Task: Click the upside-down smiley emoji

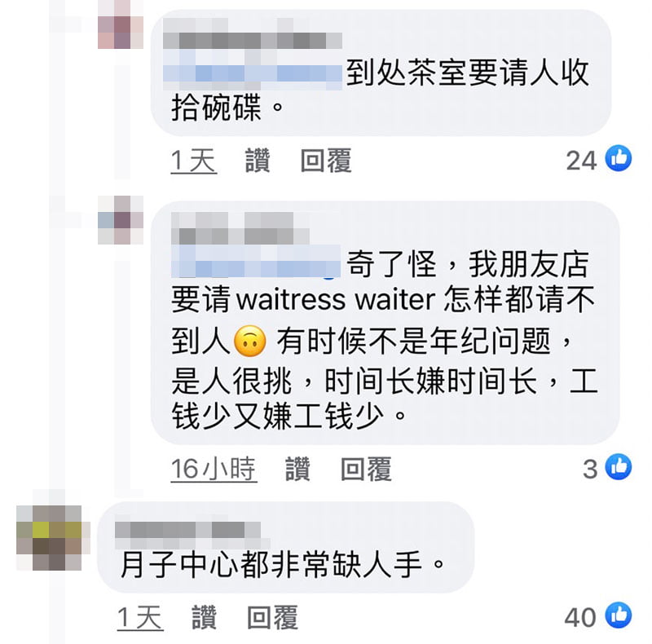Action: [250, 341]
